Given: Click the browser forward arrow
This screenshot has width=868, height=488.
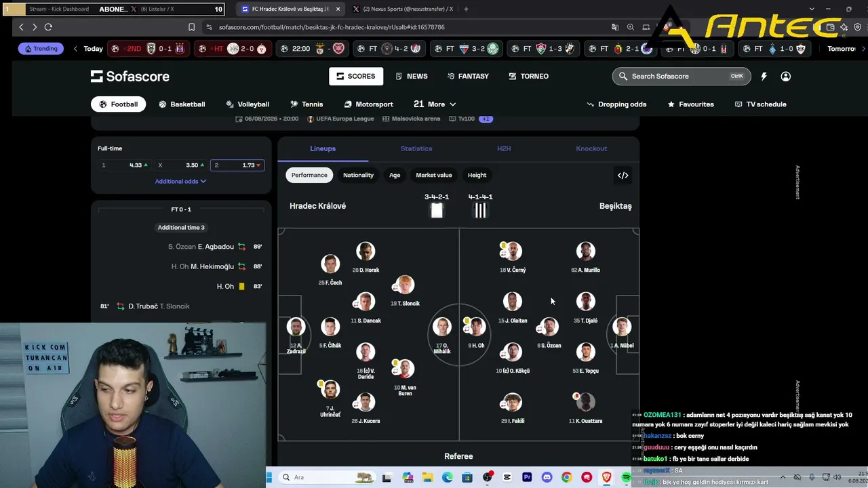Looking at the screenshot, I should pos(35,27).
